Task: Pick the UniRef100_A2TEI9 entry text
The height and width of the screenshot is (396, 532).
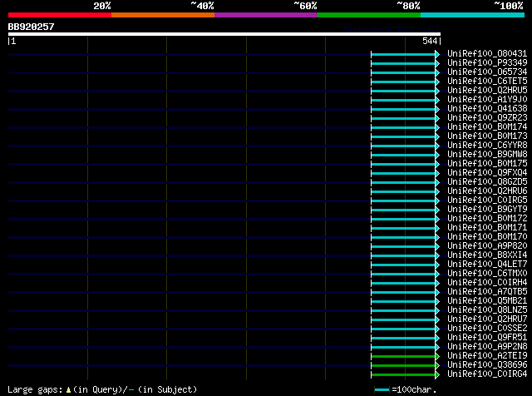Action: pyautogui.click(x=487, y=356)
